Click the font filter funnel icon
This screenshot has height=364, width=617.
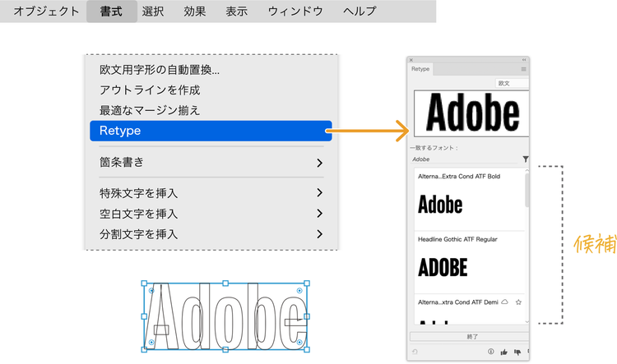coord(526,159)
